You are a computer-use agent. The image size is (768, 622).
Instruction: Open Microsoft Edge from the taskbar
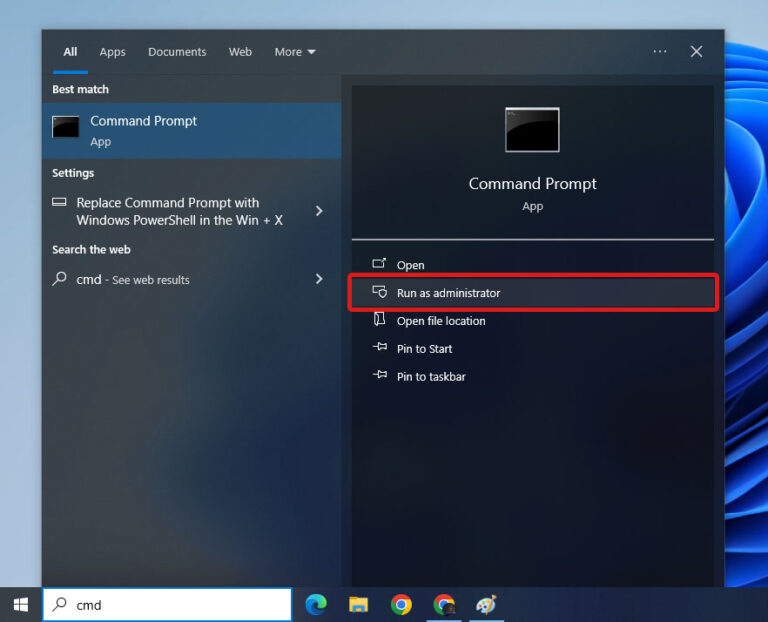[316, 604]
